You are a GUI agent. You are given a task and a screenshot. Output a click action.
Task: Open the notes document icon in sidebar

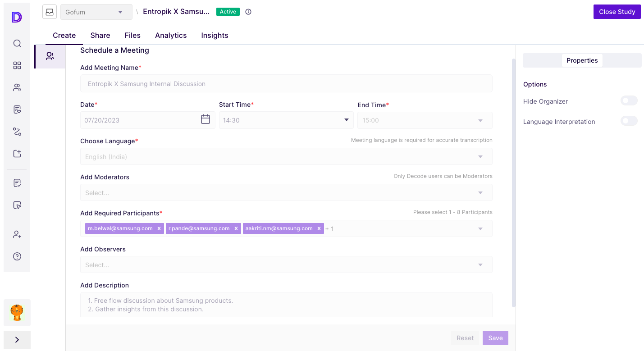click(x=17, y=183)
